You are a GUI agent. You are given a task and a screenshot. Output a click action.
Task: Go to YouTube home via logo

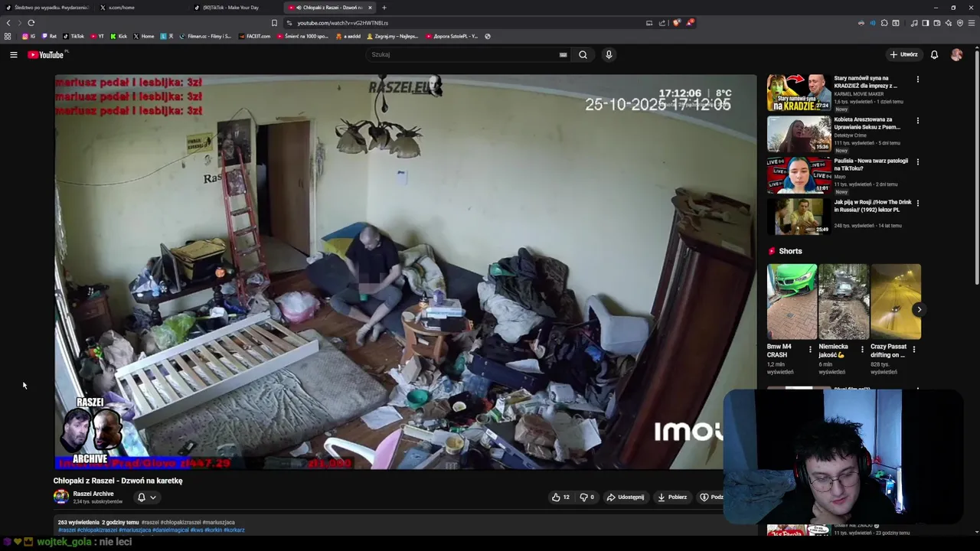click(47, 54)
